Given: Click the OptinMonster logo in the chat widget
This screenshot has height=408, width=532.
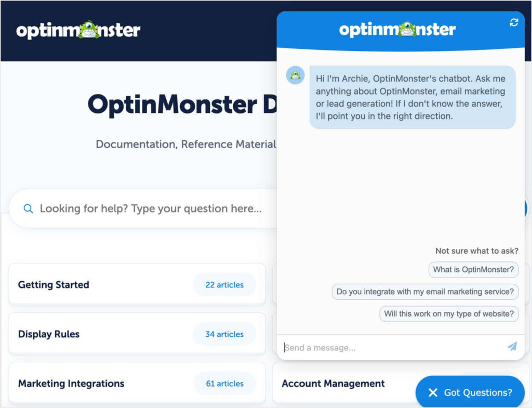Looking at the screenshot, I should tap(397, 29).
